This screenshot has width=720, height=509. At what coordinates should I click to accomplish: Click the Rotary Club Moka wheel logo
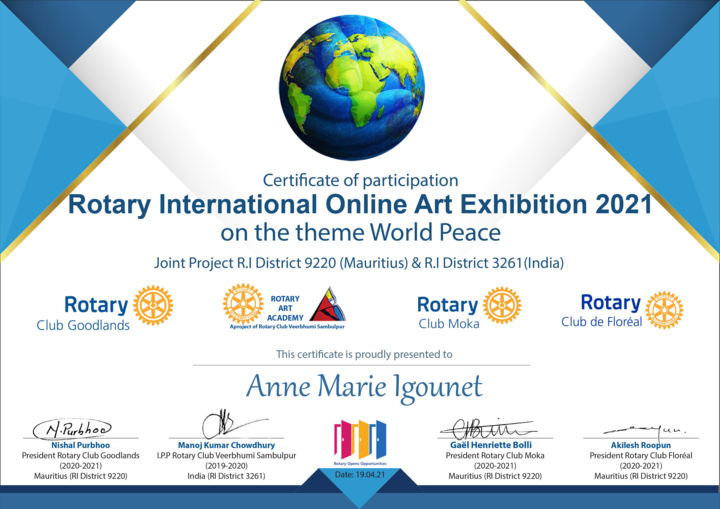click(x=502, y=305)
